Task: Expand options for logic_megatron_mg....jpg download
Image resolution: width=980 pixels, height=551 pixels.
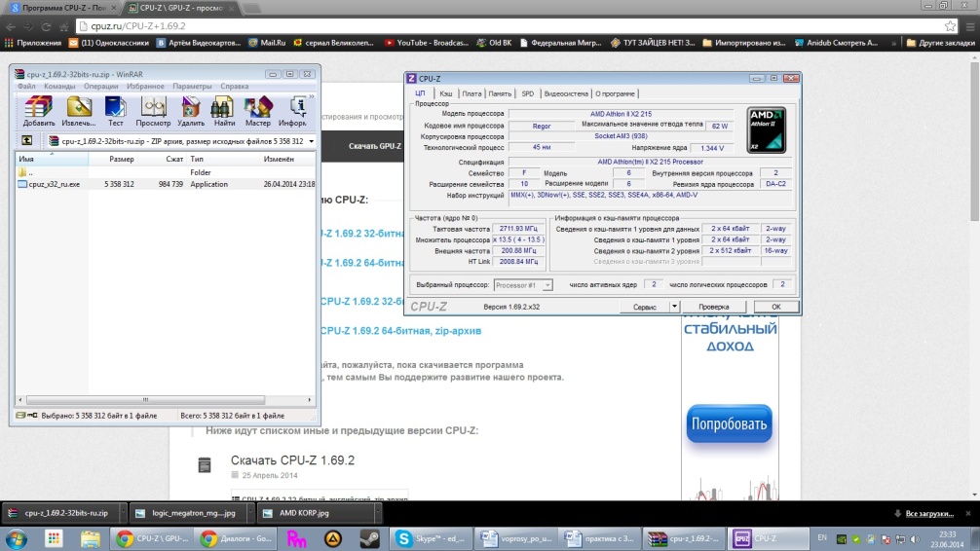Action: (x=250, y=513)
